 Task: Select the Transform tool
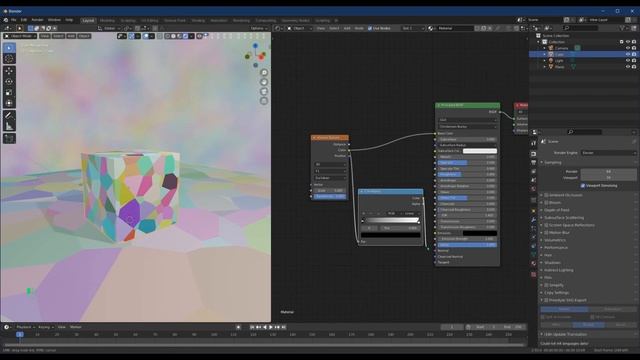(9, 103)
